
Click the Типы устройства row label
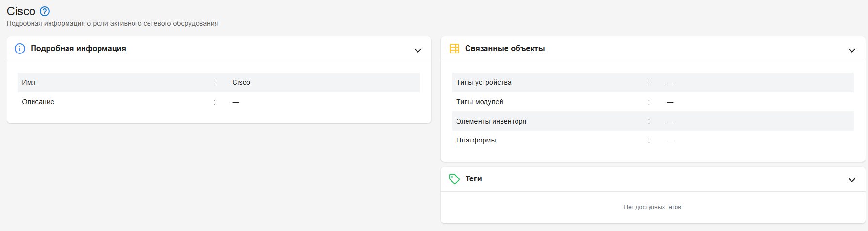[484, 82]
